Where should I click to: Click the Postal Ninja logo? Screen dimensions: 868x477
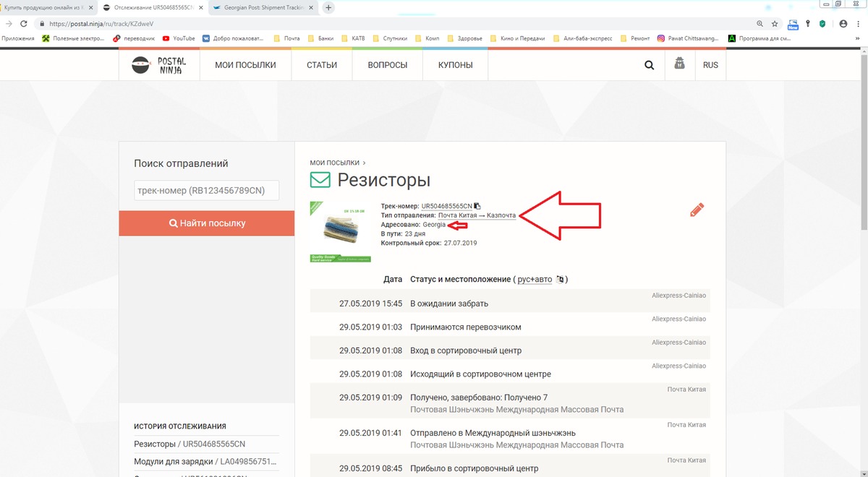coord(159,65)
